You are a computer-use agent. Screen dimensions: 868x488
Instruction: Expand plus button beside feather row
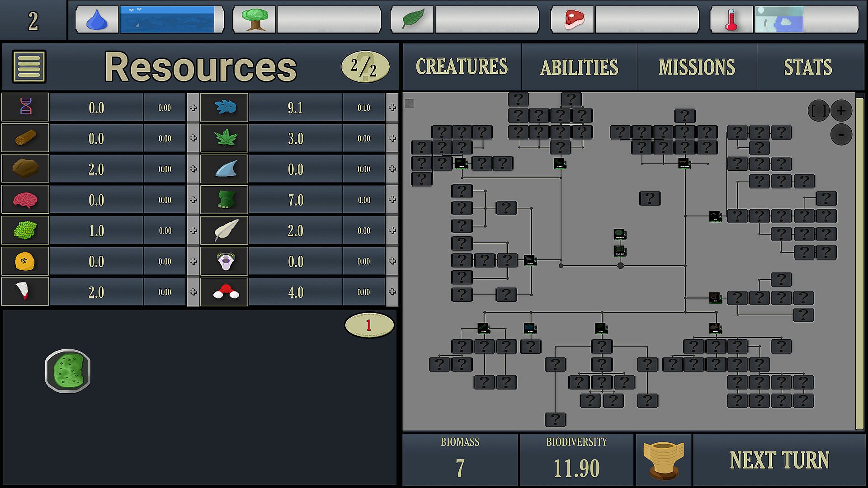point(392,230)
